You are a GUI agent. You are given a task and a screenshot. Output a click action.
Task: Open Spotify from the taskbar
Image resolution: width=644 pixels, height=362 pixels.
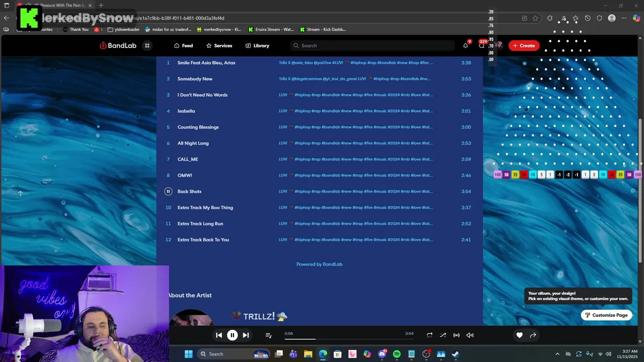(396, 354)
